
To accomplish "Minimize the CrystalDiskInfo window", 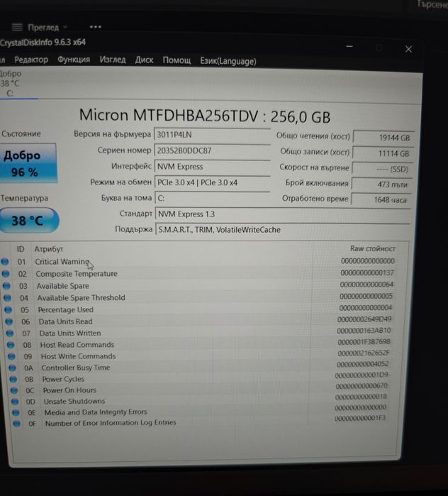I will tap(349, 47).
